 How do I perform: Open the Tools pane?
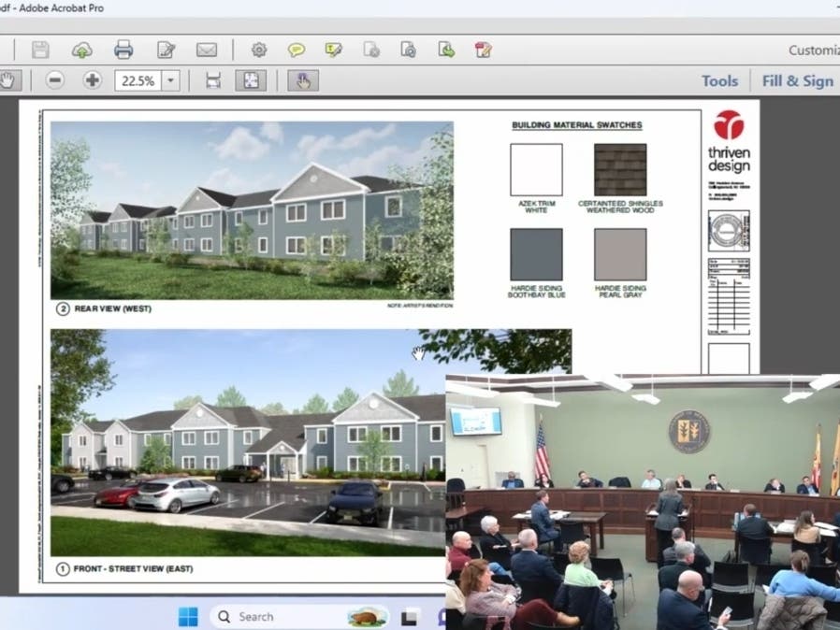click(x=719, y=80)
